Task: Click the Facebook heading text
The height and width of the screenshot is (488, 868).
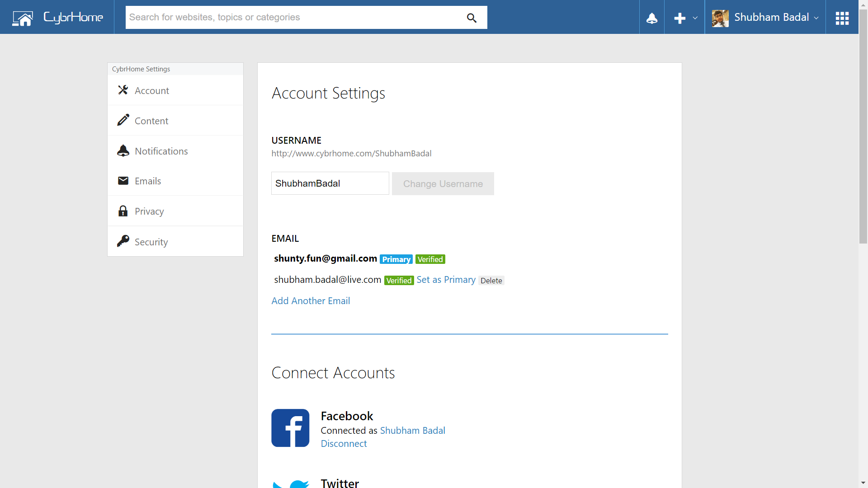Action: [347, 416]
